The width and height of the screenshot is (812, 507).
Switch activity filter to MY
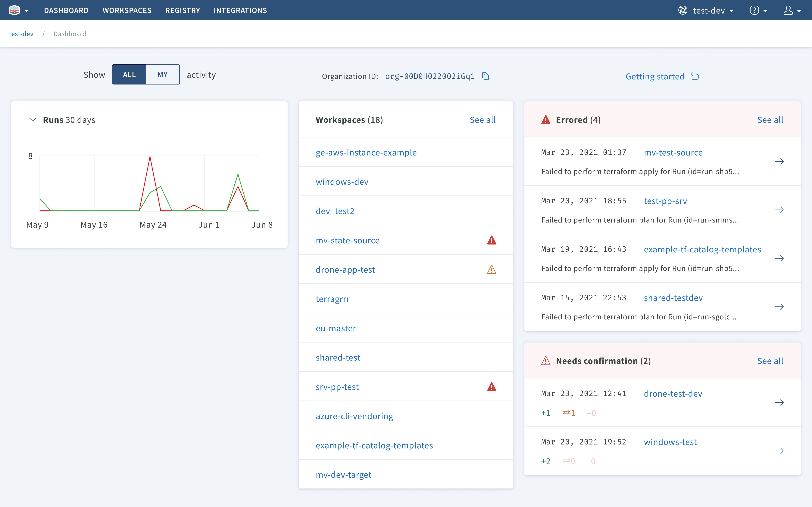coord(162,74)
